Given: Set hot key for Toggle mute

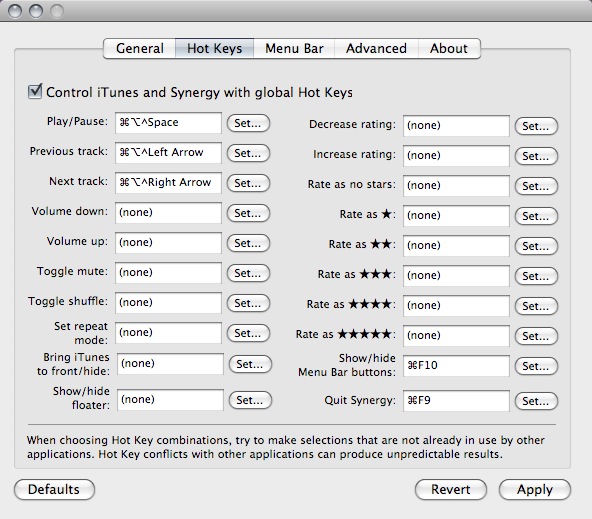Looking at the screenshot, I should pos(248,273).
